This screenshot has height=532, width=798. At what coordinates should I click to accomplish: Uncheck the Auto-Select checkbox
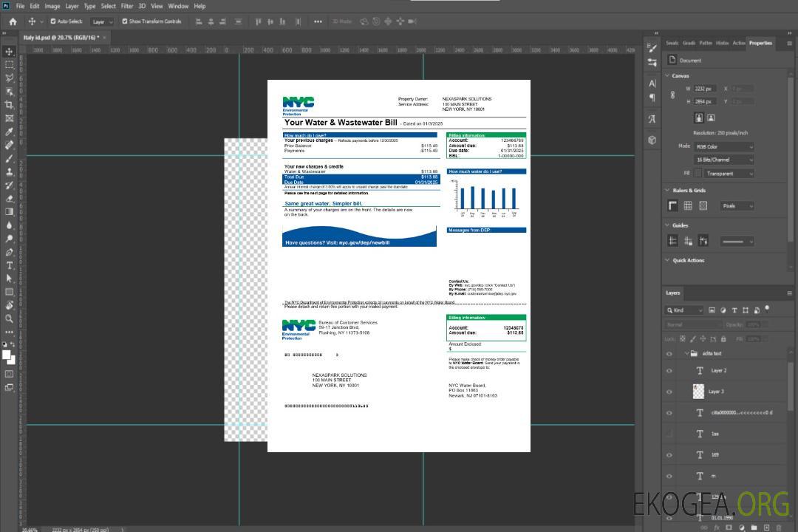click(52, 21)
